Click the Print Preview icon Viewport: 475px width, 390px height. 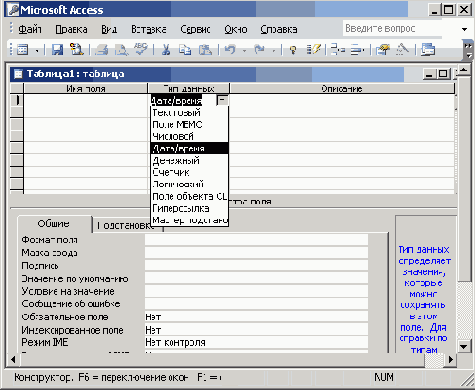121,50
